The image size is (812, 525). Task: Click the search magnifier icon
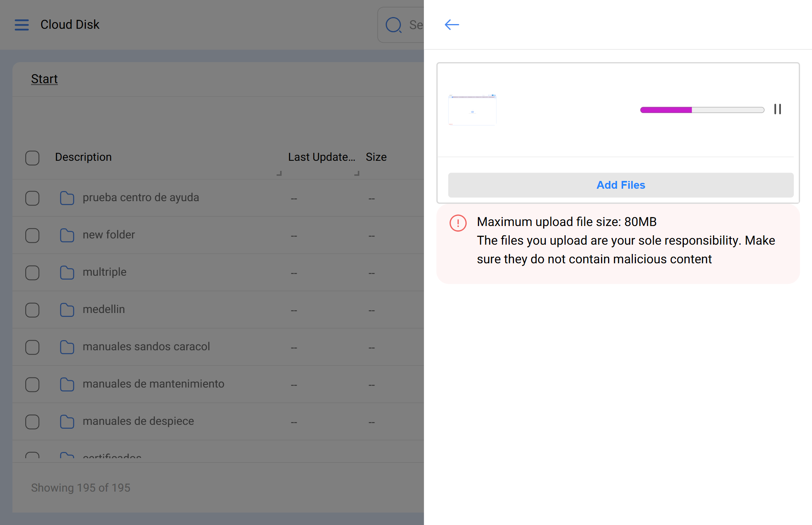[393, 25]
